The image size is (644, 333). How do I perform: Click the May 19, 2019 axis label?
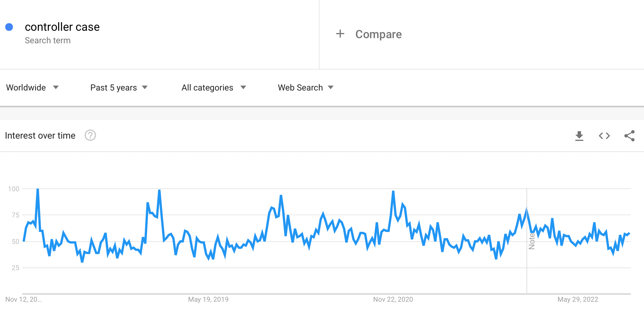[208, 299]
